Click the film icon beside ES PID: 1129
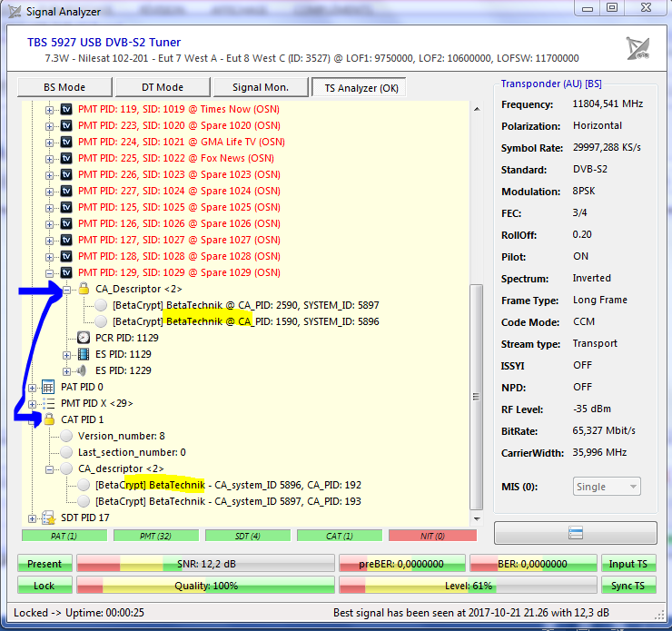 [x=83, y=354]
